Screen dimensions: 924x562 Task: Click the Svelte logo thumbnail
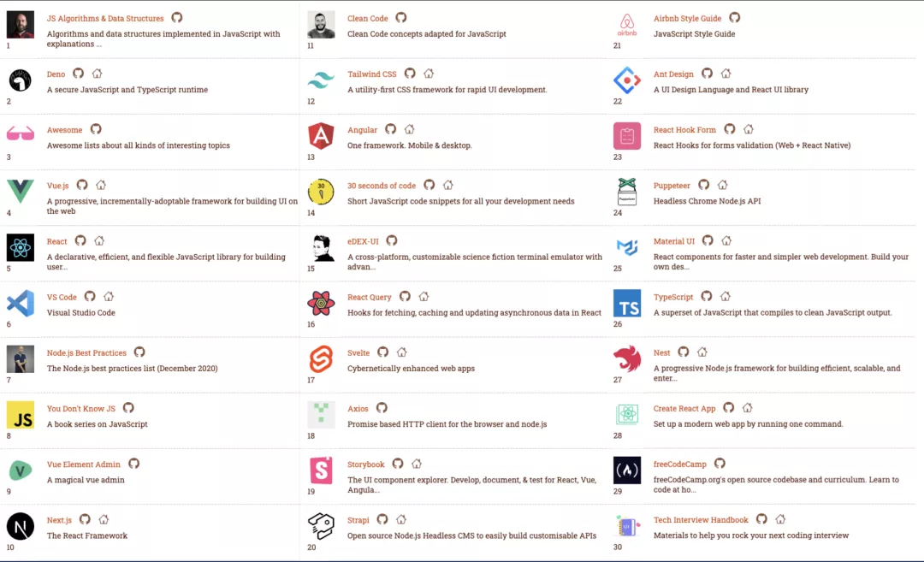click(x=321, y=359)
